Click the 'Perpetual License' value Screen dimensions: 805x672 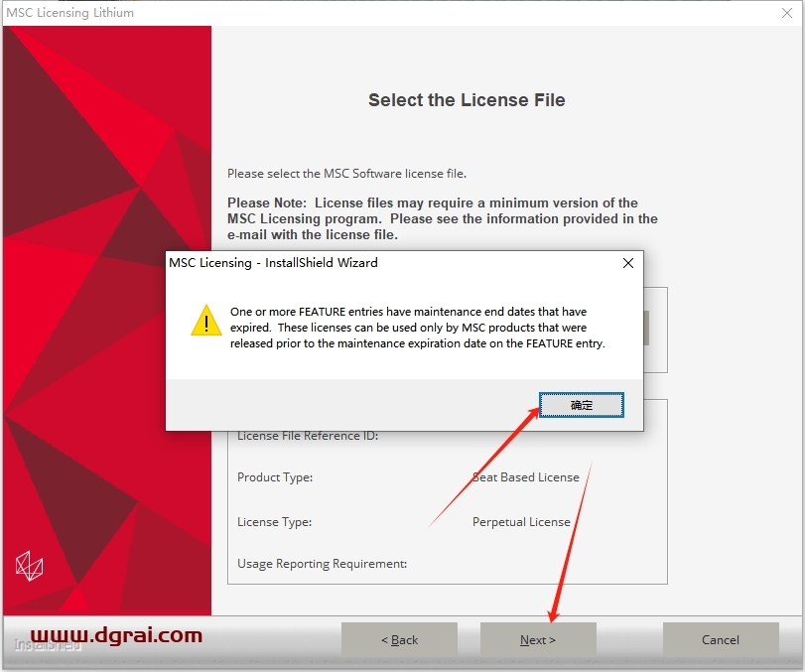point(521,522)
